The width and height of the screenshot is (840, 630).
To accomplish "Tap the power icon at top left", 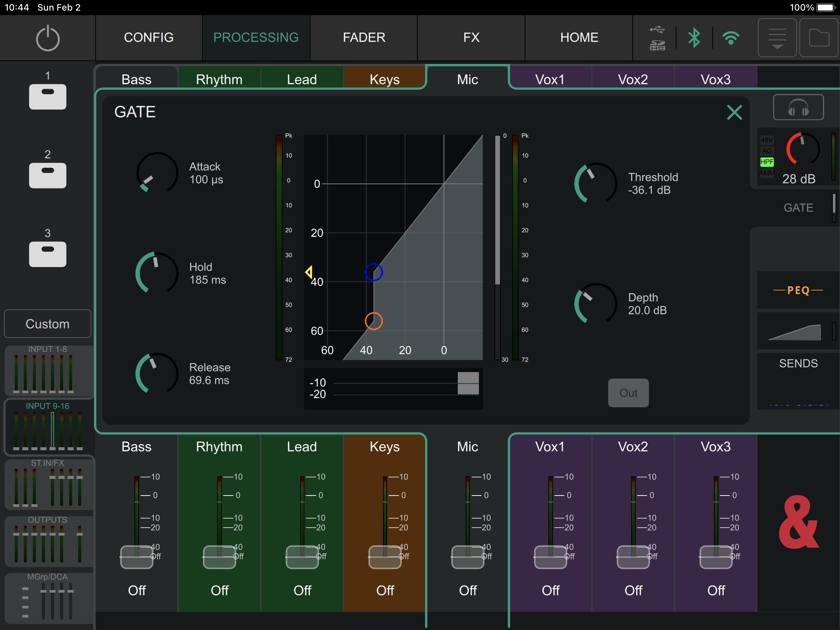I will (48, 38).
